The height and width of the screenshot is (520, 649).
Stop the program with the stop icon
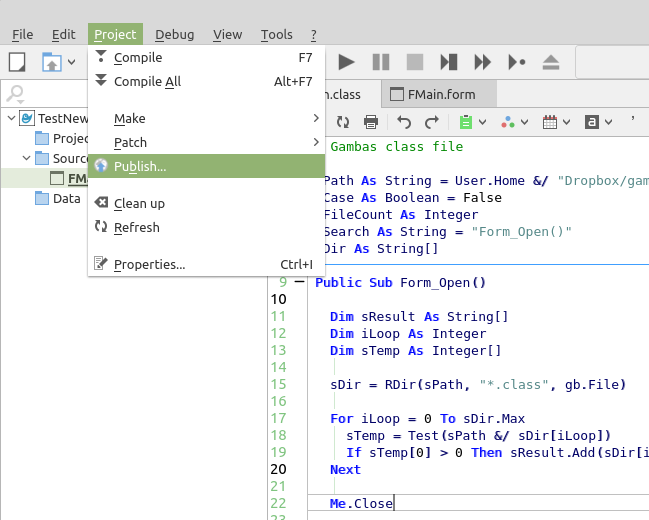(415, 63)
